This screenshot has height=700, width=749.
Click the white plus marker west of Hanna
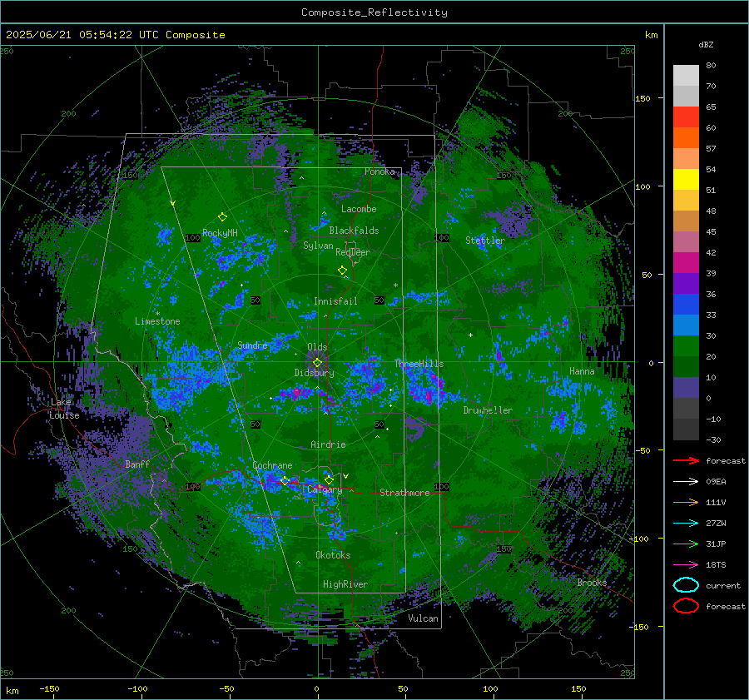[470, 335]
